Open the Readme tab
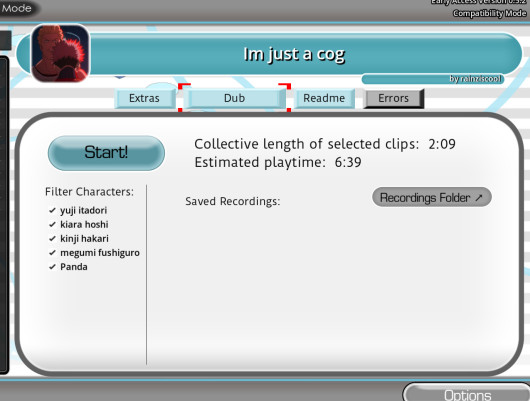Viewport: 530px width, 401px height. point(324,98)
